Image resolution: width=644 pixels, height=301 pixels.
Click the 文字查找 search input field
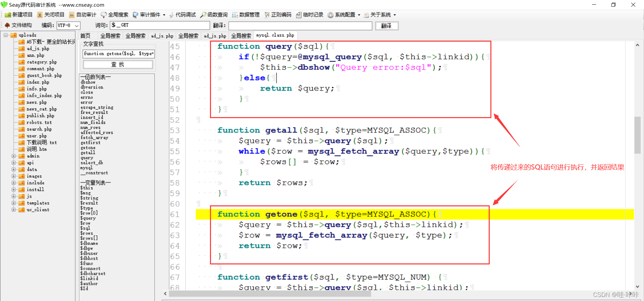click(118, 54)
